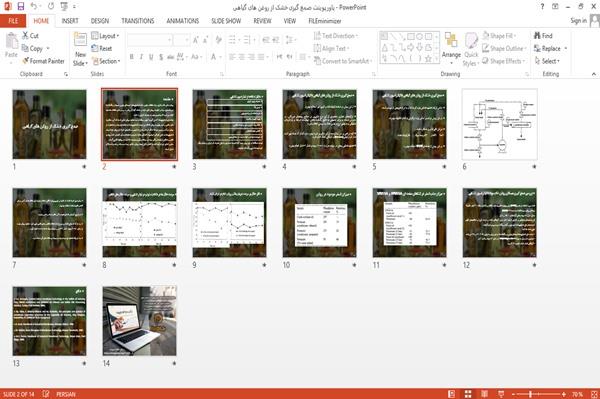This screenshot has width=600, height=399.
Task: Toggle Slide Sorter view in status bar
Action: 468,394
